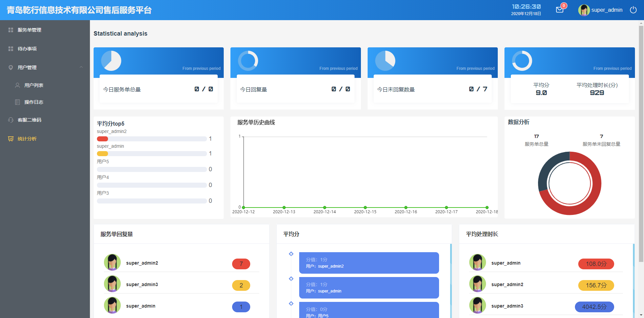644x318 pixels.
Task: Click the 客服二维码 headset icon
Action: click(11, 120)
